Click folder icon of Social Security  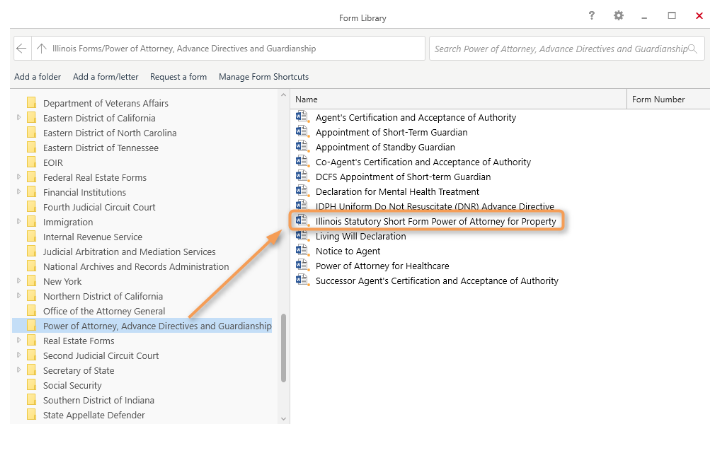31,385
